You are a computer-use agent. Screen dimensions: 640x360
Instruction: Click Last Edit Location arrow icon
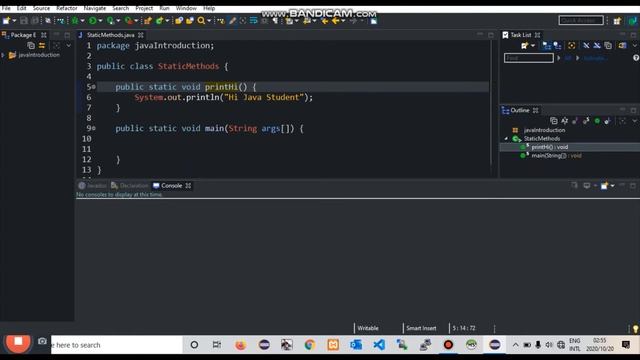325,20
